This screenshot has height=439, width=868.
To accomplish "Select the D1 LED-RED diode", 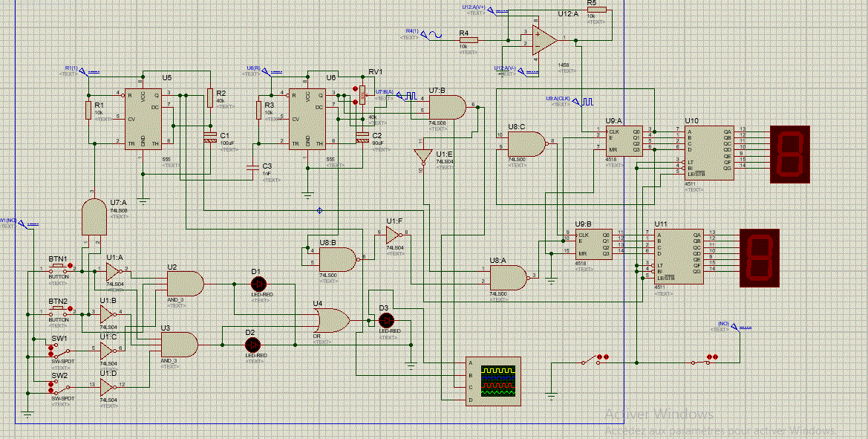I will click(x=258, y=284).
